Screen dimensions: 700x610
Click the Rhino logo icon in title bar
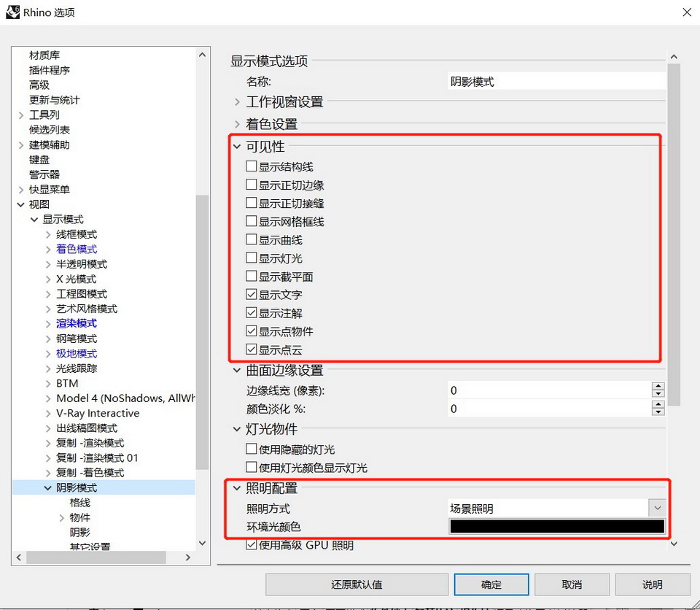pyautogui.click(x=12, y=12)
